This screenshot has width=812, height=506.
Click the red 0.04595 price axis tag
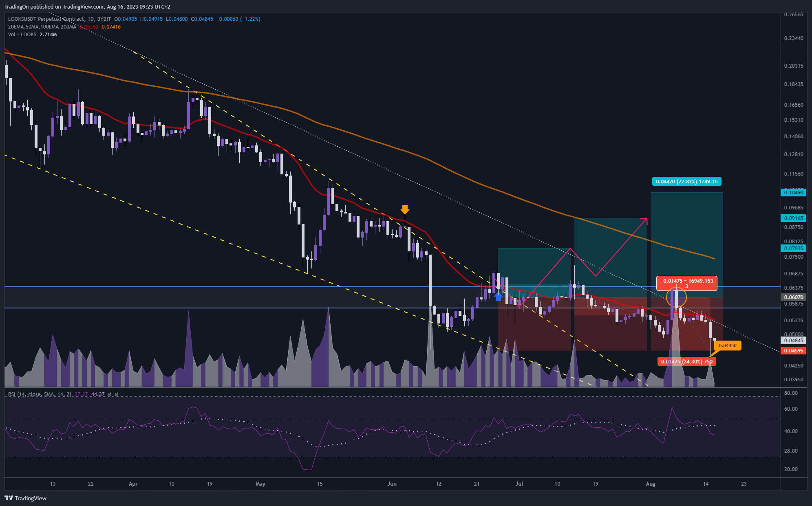click(x=793, y=350)
